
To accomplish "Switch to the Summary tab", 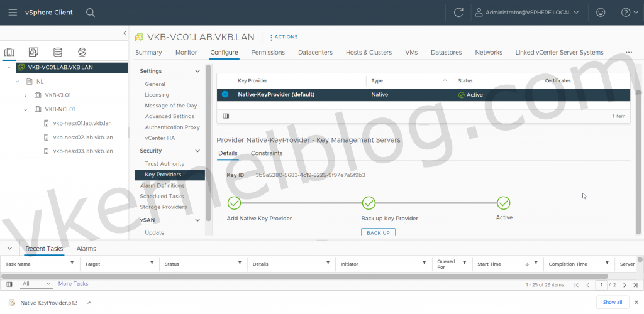I will pyautogui.click(x=148, y=53).
